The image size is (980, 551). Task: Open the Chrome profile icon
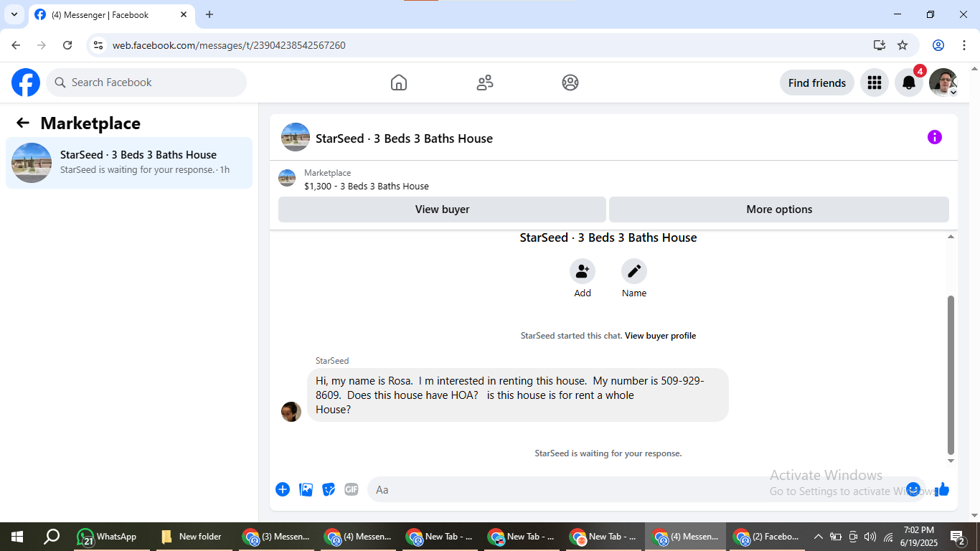[x=938, y=45]
